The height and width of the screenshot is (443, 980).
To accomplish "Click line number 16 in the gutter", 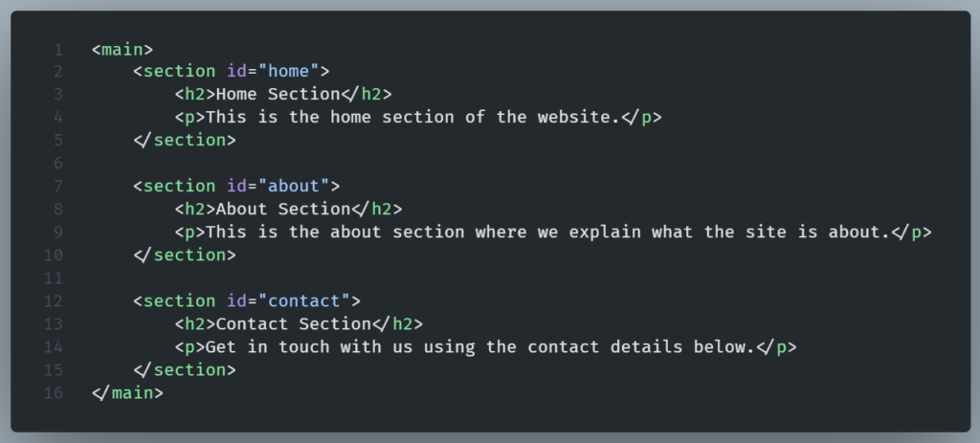I will [x=55, y=393].
